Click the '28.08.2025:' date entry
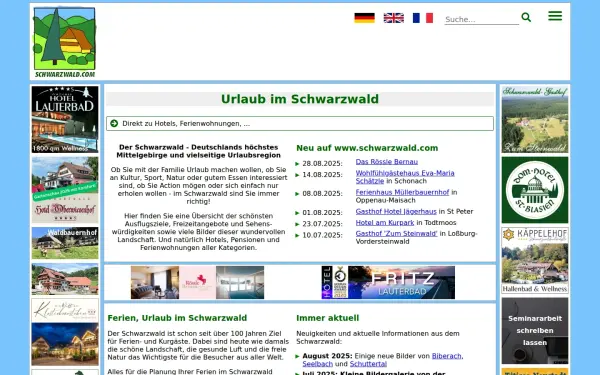Viewport: 600px width, 375px height. point(322,163)
